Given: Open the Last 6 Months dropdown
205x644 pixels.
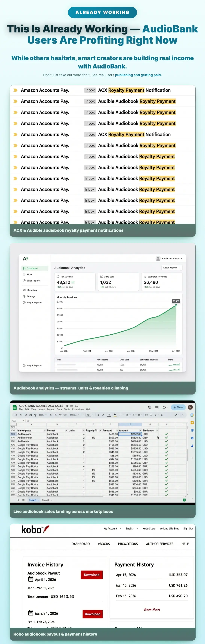Looking at the screenshot, I should [172, 268].
